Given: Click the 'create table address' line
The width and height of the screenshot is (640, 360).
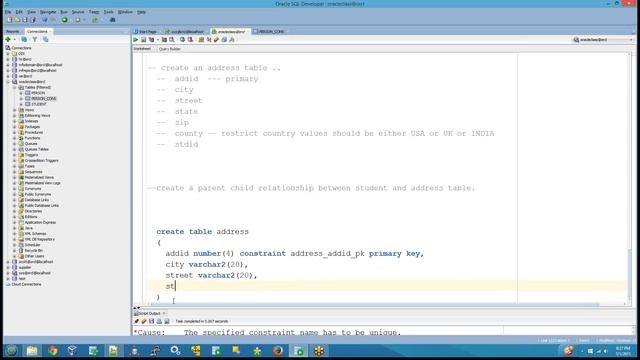Looking at the screenshot, I should (x=202, y=231).
